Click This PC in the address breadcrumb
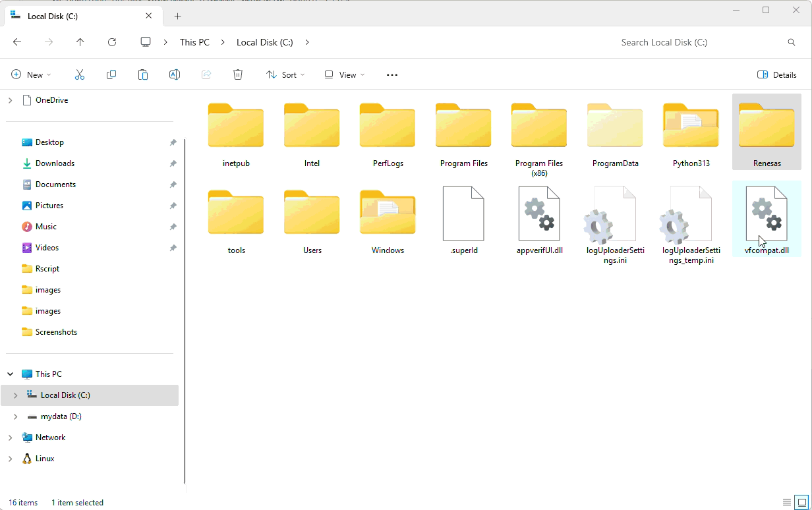812x510 pixels. [194, 42]
